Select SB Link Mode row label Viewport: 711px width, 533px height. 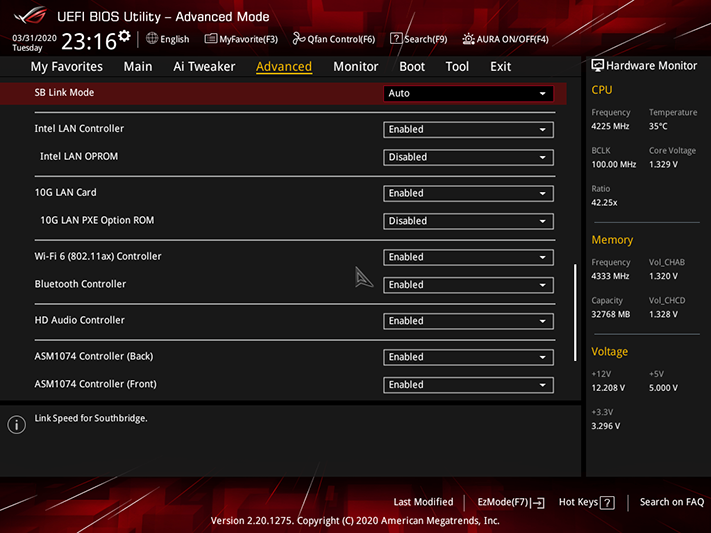click(64, 93)
